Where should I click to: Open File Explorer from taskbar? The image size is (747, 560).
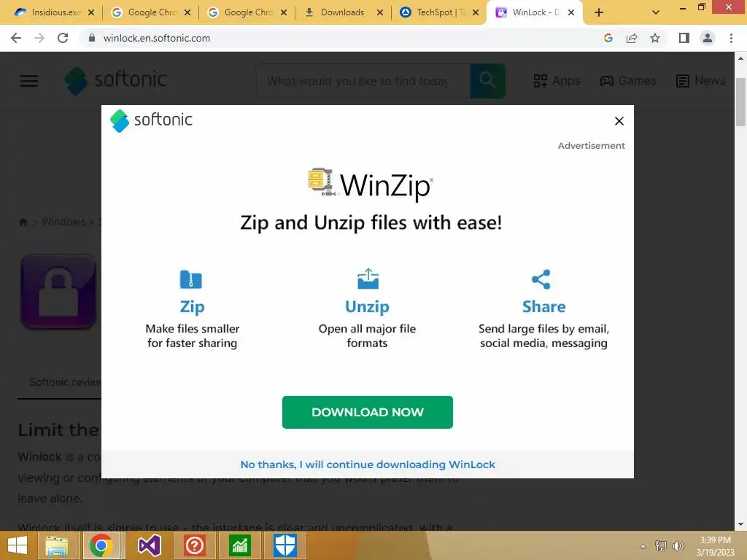point(57,545)
